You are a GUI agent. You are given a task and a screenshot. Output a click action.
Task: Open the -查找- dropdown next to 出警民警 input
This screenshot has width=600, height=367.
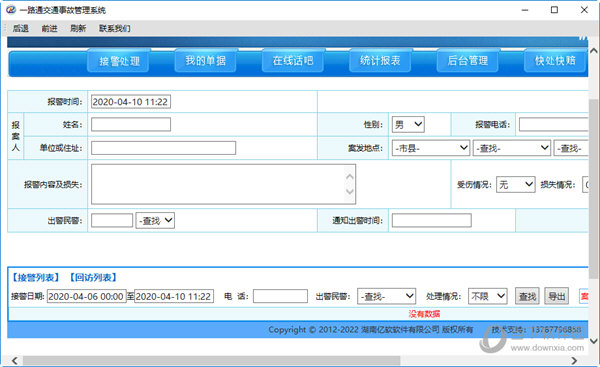tap(155, 220)
